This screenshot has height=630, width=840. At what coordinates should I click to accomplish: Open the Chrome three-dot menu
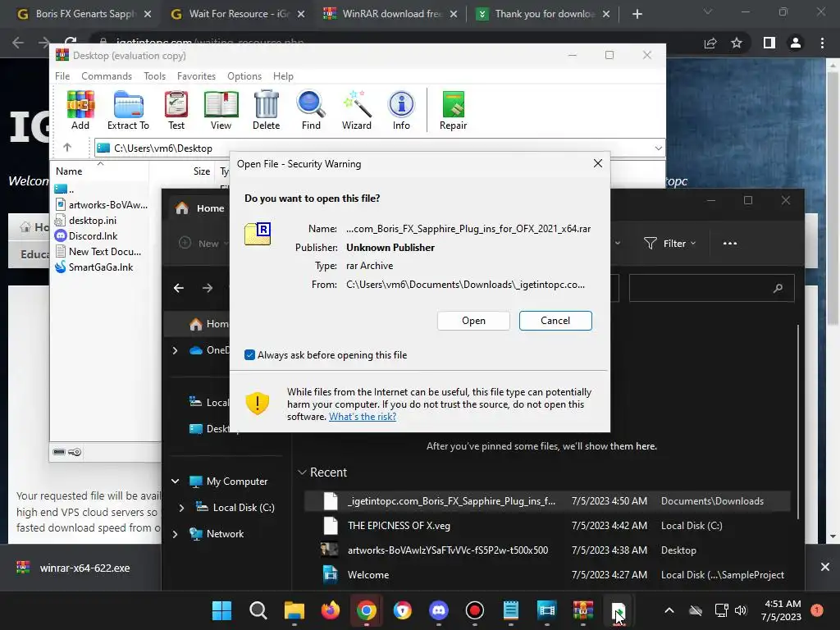point(822,43)
